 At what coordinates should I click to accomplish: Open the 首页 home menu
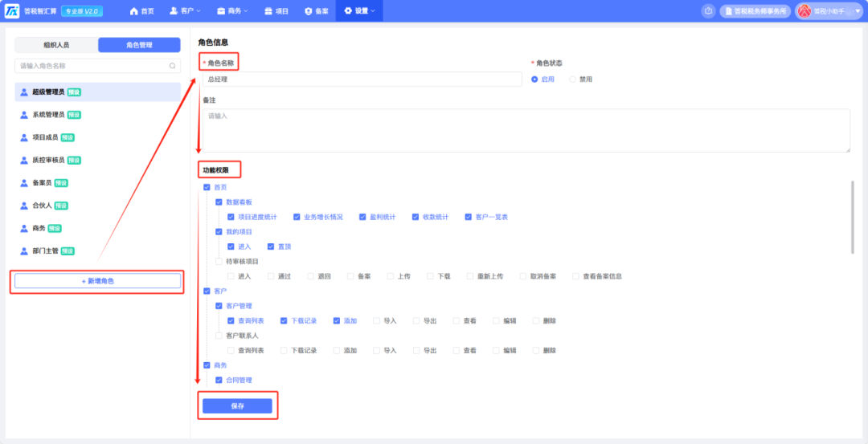click(x=141, y=11)
